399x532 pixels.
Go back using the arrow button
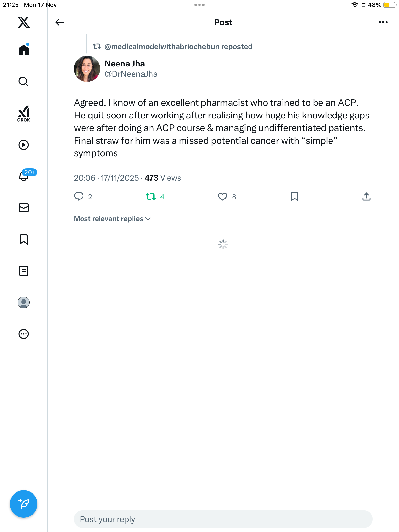(x=60, y=22)
